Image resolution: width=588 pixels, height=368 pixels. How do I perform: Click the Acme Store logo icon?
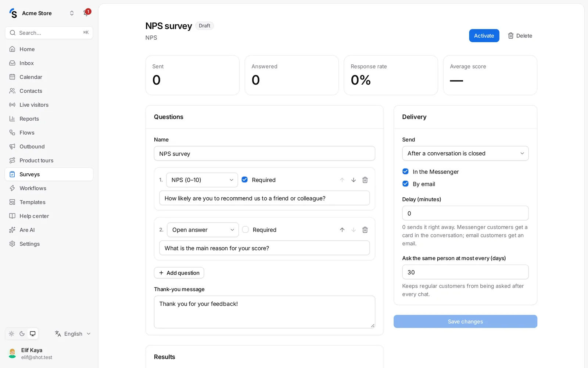[13, 13]
